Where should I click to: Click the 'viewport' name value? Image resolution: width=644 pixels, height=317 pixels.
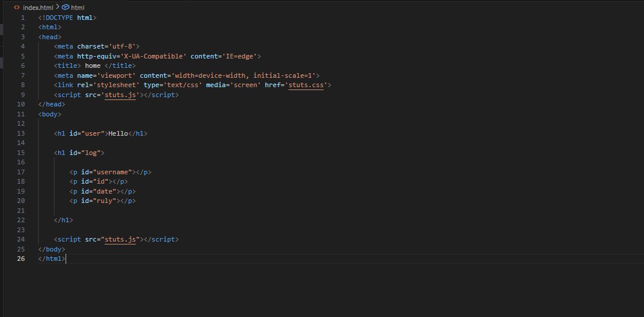point(118,75)
